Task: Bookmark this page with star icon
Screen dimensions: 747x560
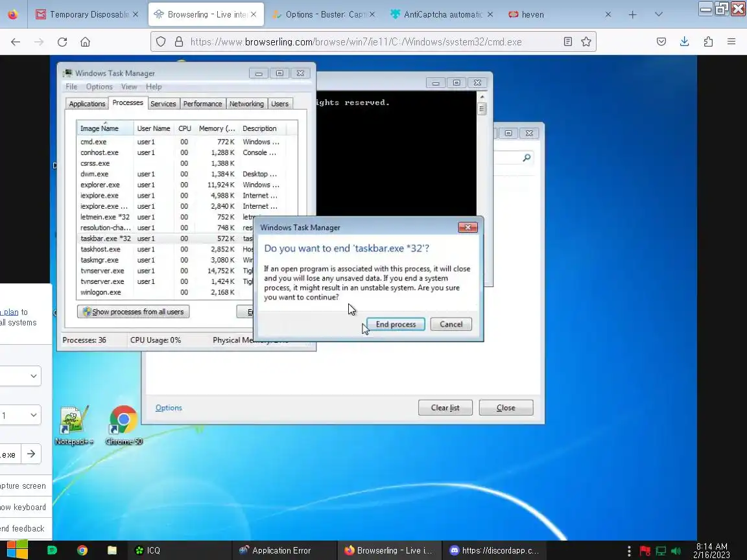Action: (x=586, y=42)
